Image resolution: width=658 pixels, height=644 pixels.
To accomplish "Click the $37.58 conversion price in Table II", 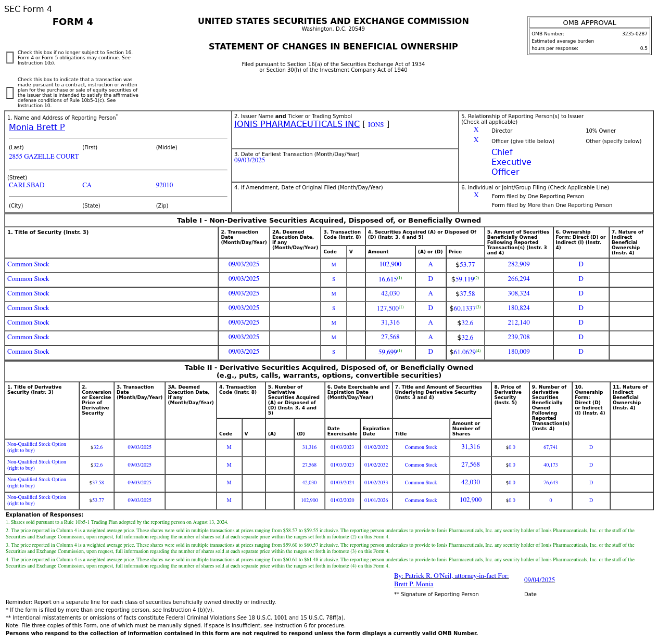I will (96, 483).
